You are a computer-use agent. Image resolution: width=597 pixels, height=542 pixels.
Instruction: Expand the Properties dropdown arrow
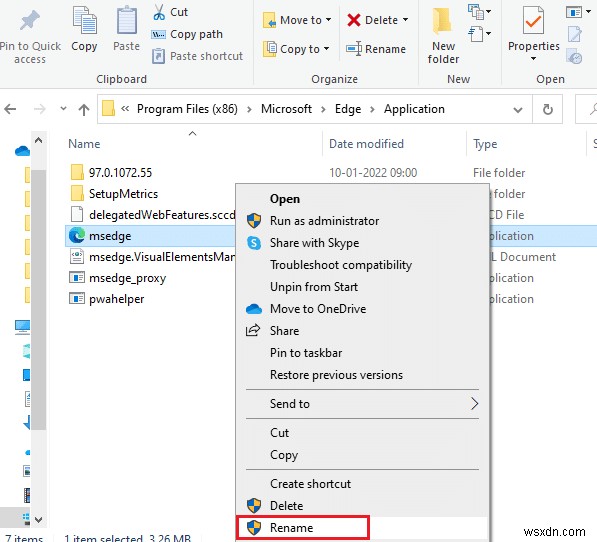coord(533,59)
